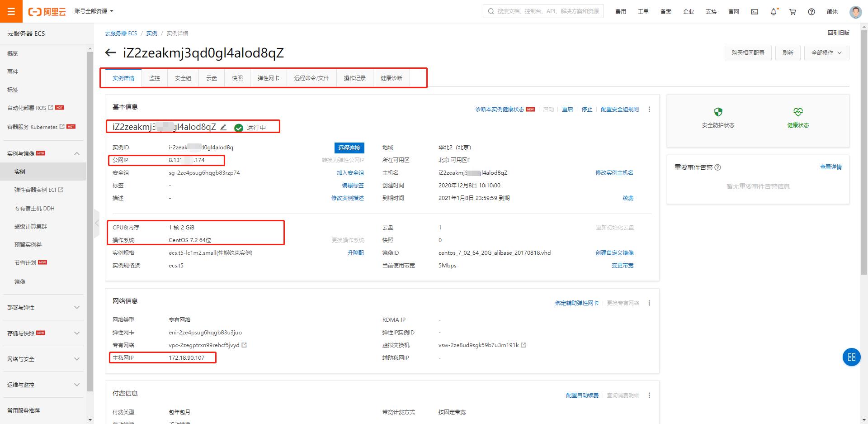Click the 创建自定义镜像 link
This screenshot has width=868, height=424.
(614, 253)
